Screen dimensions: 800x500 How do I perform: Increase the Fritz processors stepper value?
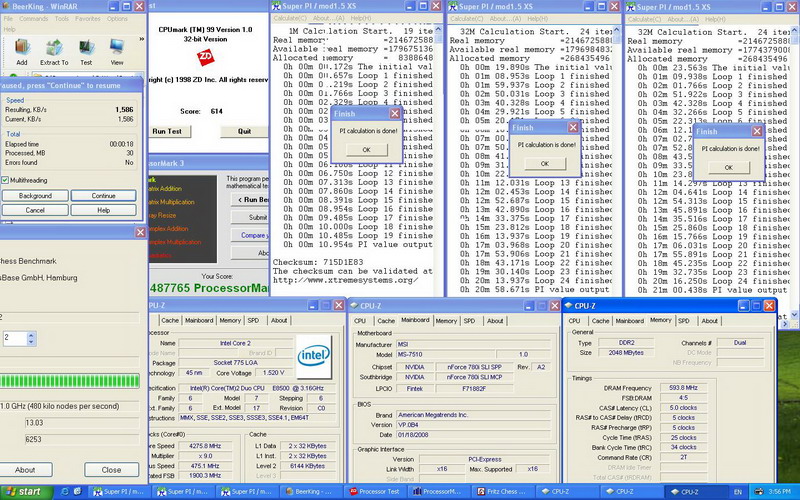coord(31,335)
